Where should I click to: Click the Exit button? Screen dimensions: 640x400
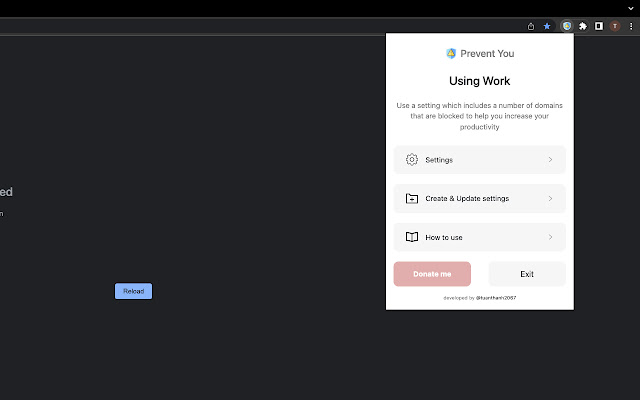point(527,274)
